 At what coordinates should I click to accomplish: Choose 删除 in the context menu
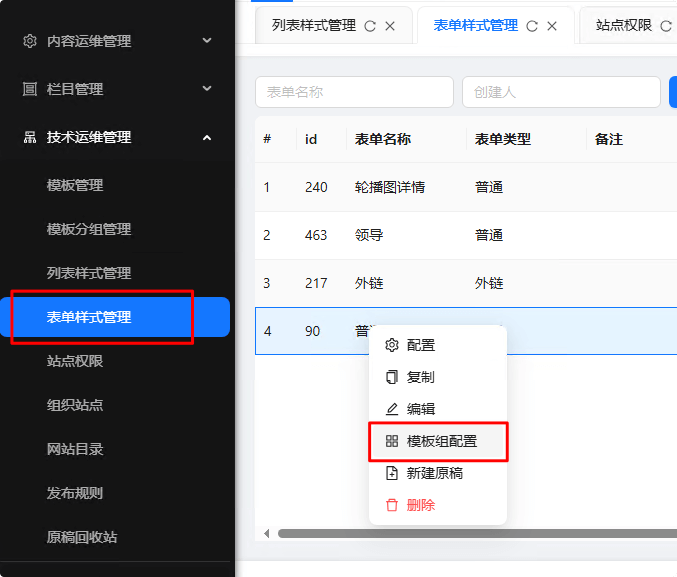(x=420, y=505)
